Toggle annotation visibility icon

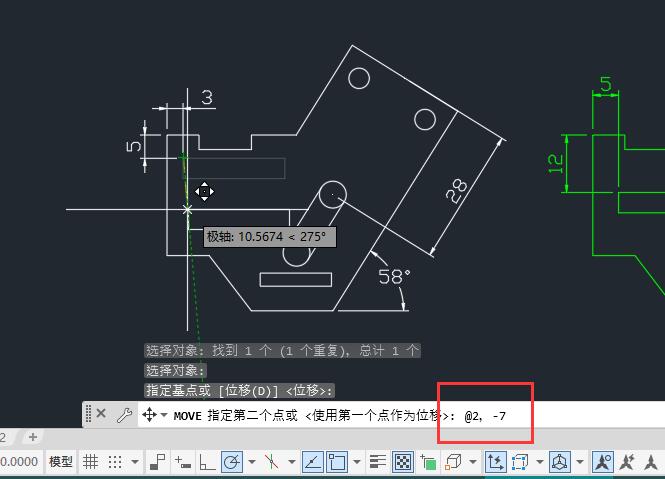[603, 462]
